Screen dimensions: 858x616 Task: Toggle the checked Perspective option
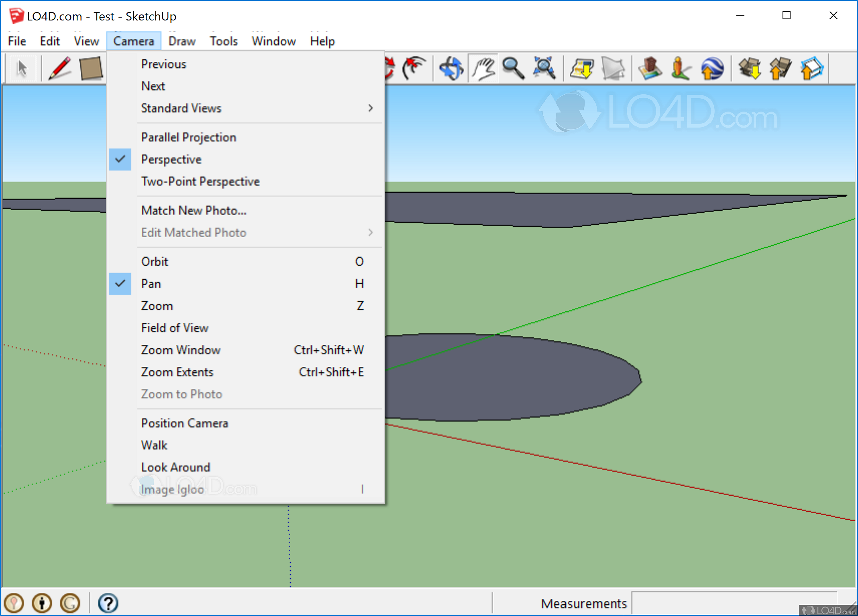pyautogui.click(x=171, y=160)
